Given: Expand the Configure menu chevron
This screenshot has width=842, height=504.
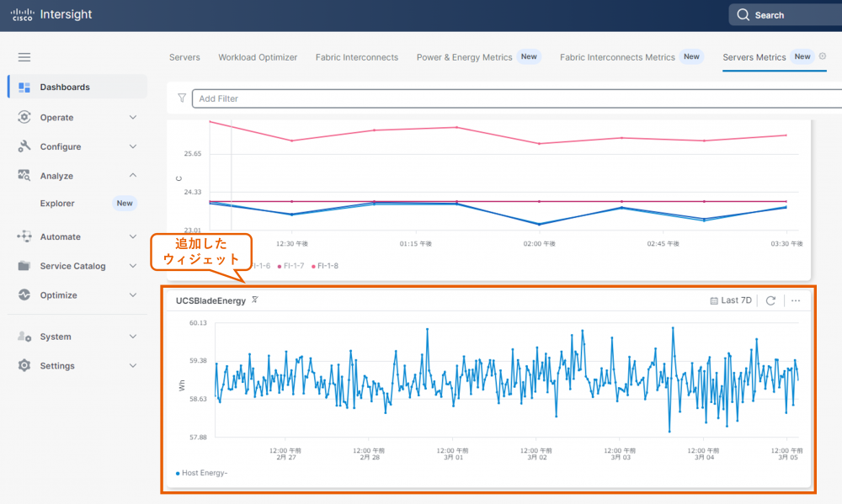Looking at the screenshot, I should point(133,146).
